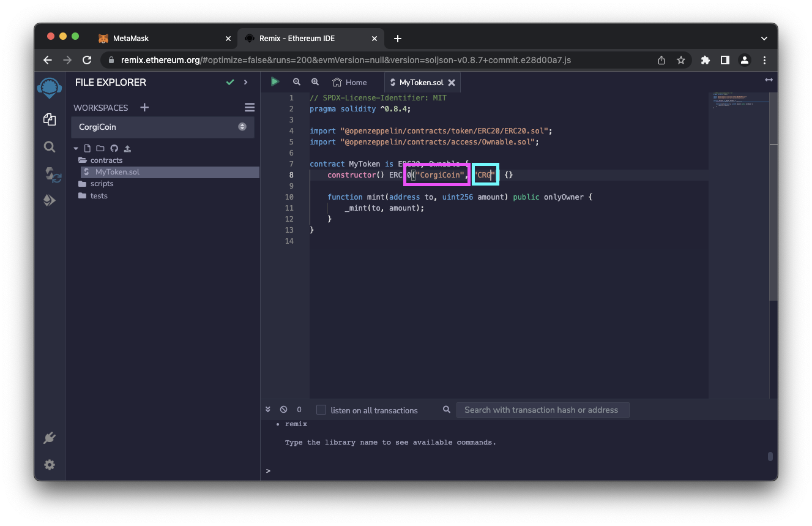This screenshot has height=526, width=812.
Task: Focus the transaction hash search field
Action: click(x=543, y=410)
